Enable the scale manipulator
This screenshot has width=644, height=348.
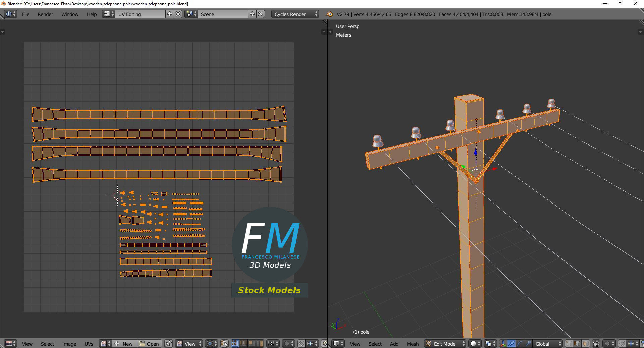528,344
